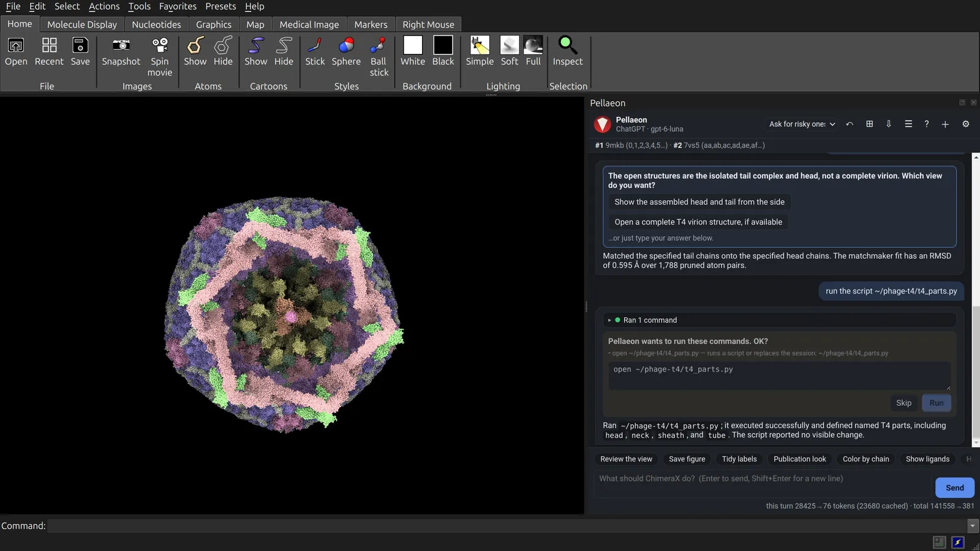Open Pellaeon help question mark icon
The image size is (980, 551).
927,124
